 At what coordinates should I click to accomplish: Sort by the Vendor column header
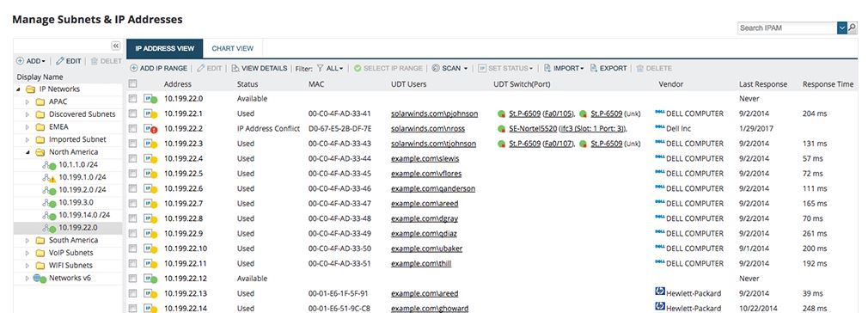coord(671,84)
